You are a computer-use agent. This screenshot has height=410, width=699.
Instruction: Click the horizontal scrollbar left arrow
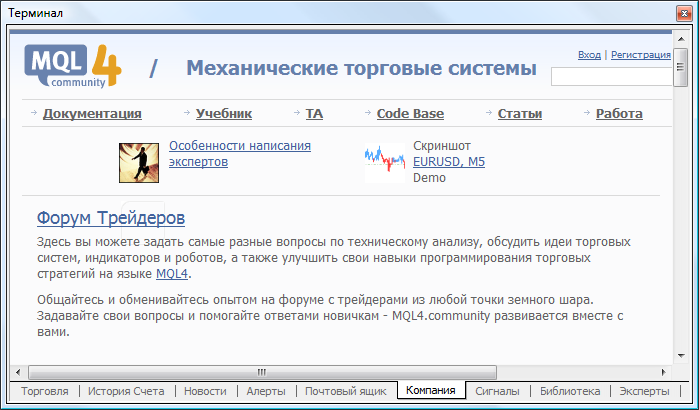[18, 372]
